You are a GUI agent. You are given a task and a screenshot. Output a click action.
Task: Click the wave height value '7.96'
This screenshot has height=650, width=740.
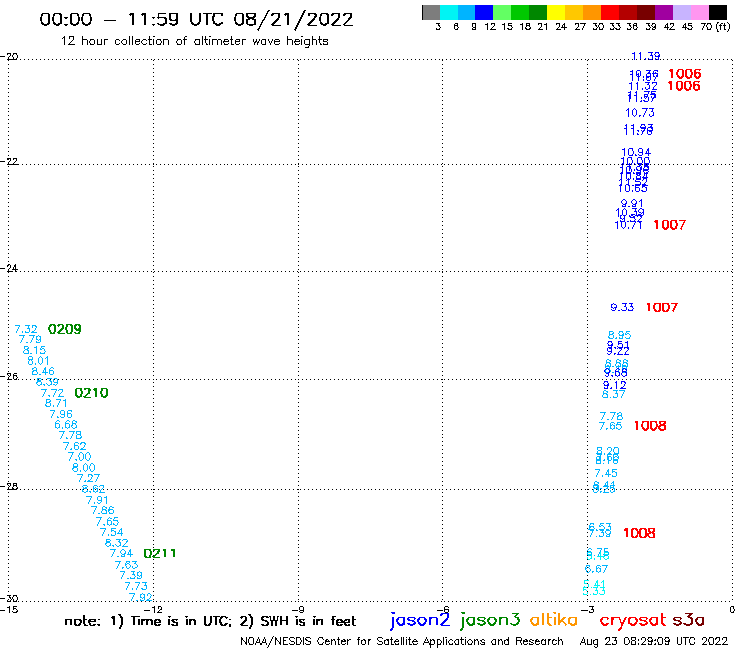pos(61,414)
